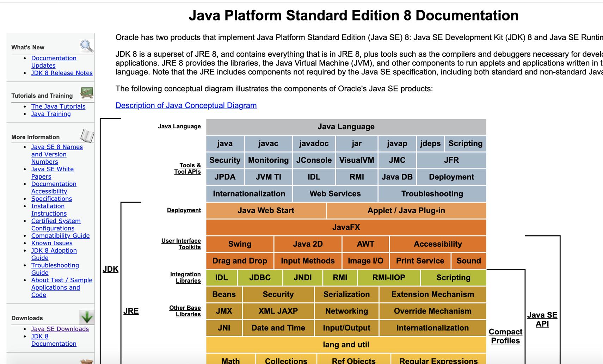Image resolution: width=603 pixels, height=364 pixels.
Task: Click the chalkboard icon beside Tutorials and Training
Action: pyautogui.click(x=87, y=93)
